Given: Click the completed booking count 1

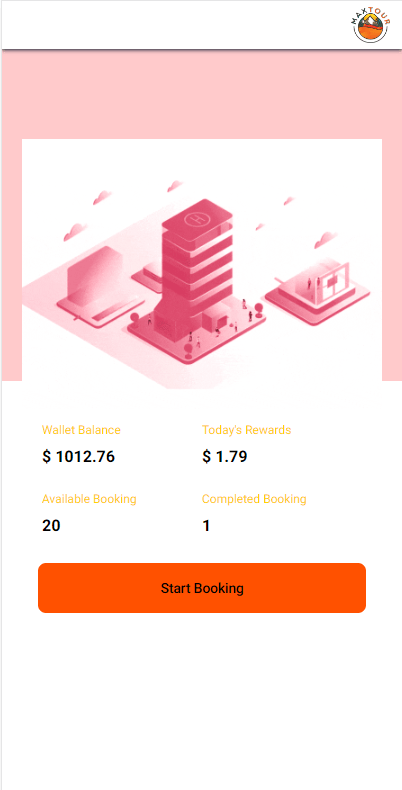Looking at the screenshot, I should [x=206, y=525].
